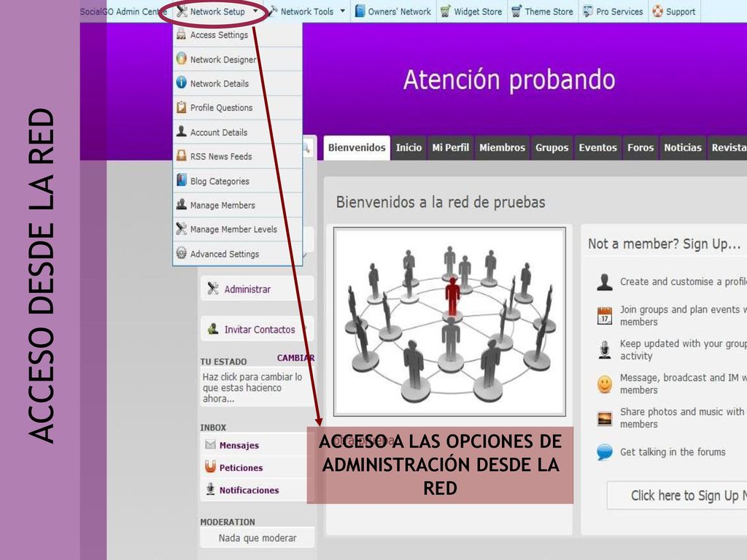Expand the Network Tools dropdown arrow
This screenshot has width=747, height=560.
[343, 11]
